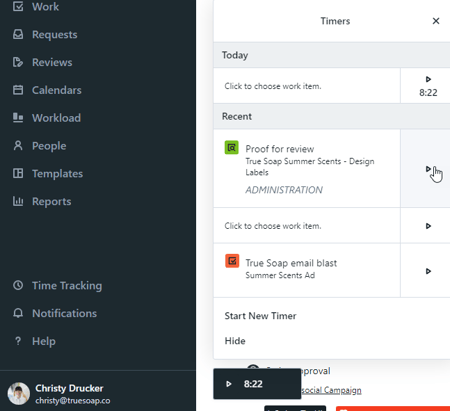This screenshot has height=411, width=450.
Task: Select the Workload chart icon
Action: (18, 118)
